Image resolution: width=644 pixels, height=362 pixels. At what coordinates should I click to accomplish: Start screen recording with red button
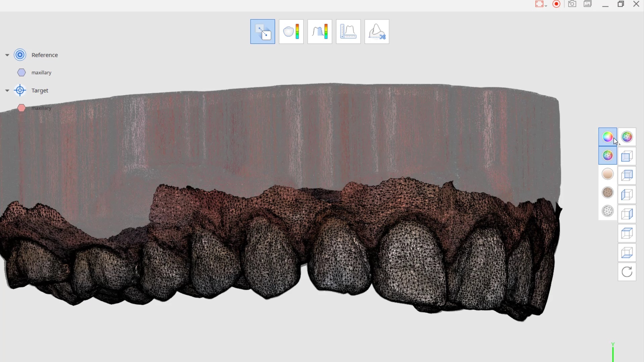point(556,4)
